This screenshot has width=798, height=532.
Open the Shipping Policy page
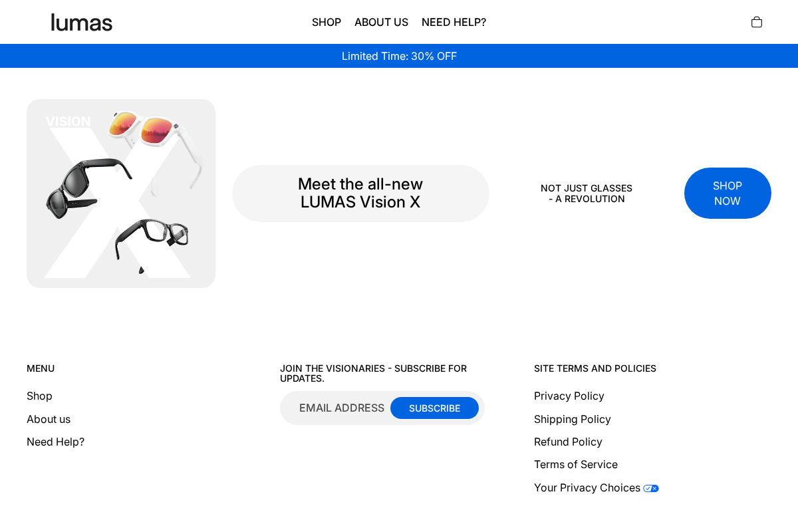(572, 419)
